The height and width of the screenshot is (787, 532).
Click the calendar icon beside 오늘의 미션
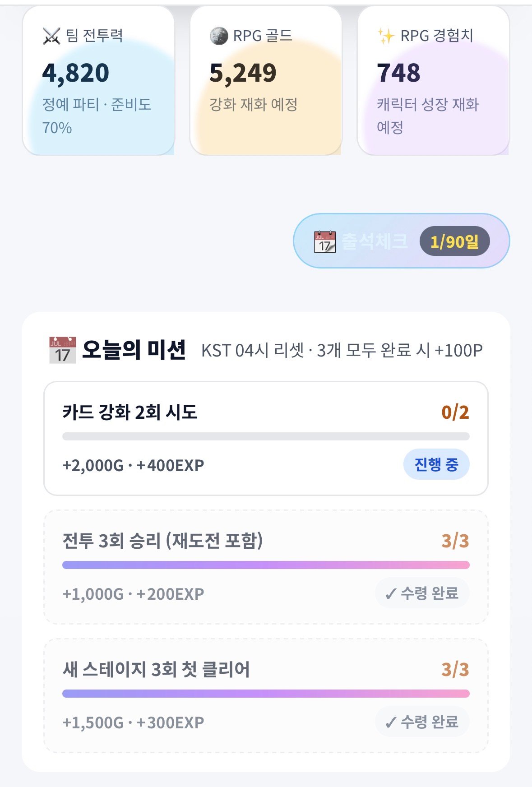pos(62,350)
